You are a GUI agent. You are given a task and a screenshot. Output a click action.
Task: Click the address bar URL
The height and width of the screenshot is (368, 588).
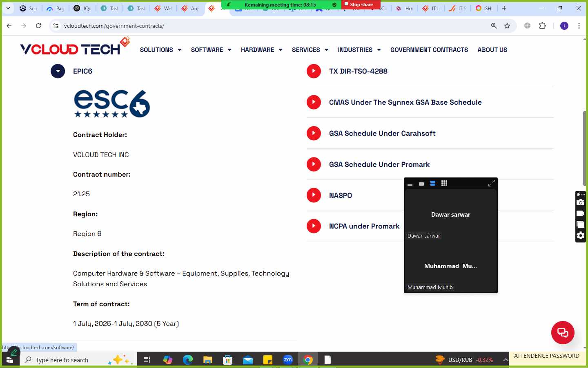coord(114,26)
